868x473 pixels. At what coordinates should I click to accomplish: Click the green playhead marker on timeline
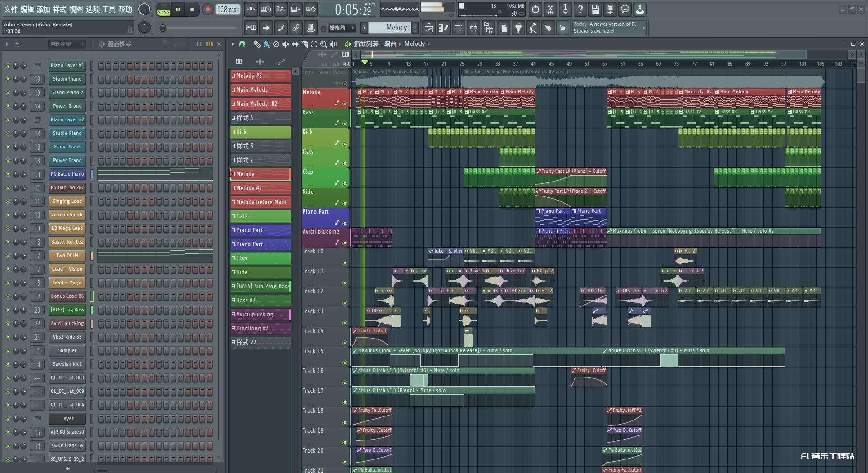click(365, 62)
